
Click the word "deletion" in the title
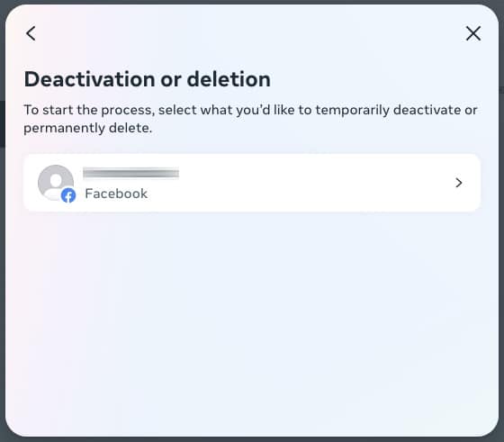[x=229, y=79]
